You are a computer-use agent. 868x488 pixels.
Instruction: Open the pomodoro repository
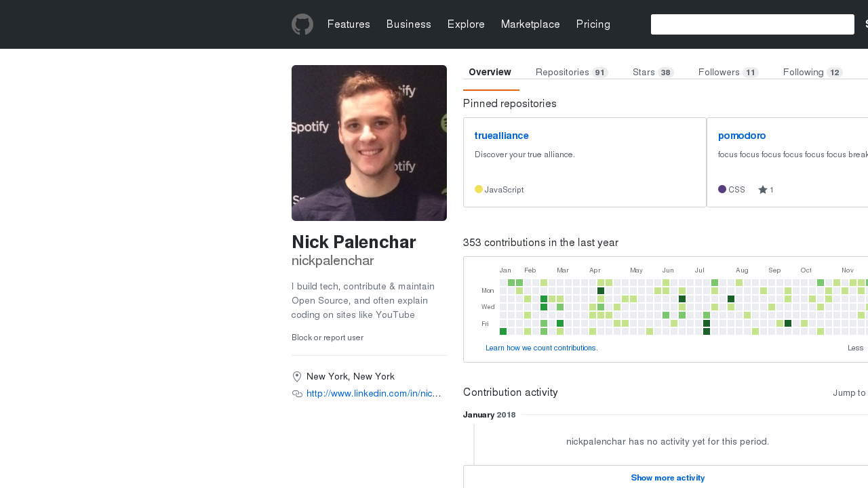742,136
